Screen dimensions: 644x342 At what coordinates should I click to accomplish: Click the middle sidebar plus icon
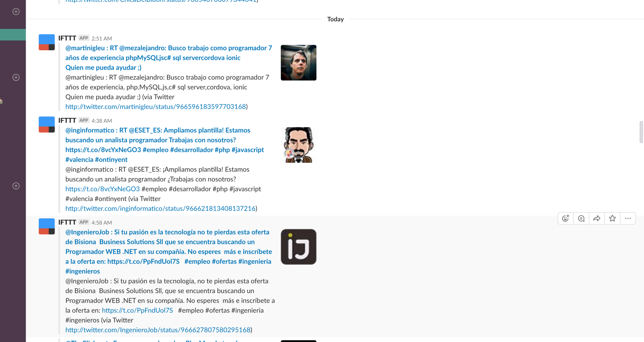[16, 77]
